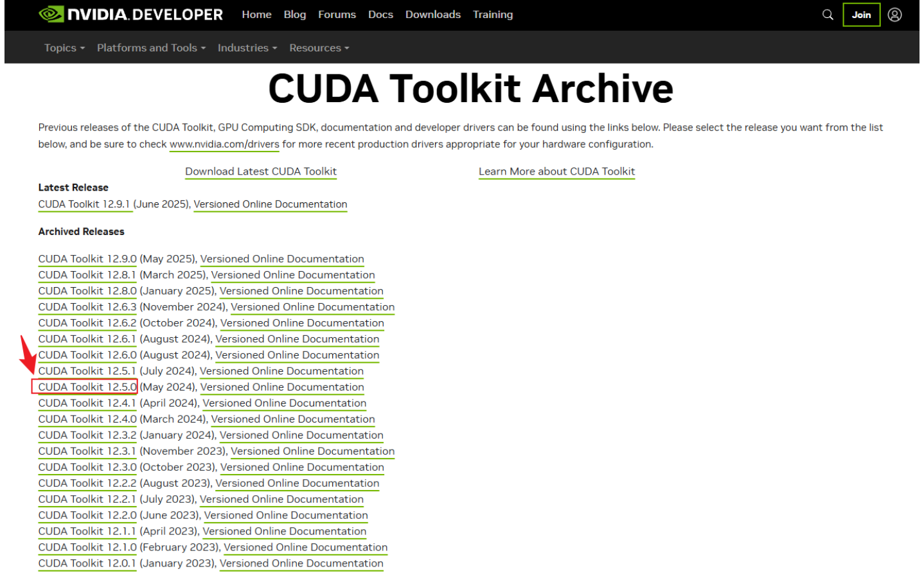Open Download Latest CUDA Toolkit link

(x=260, y=171)
